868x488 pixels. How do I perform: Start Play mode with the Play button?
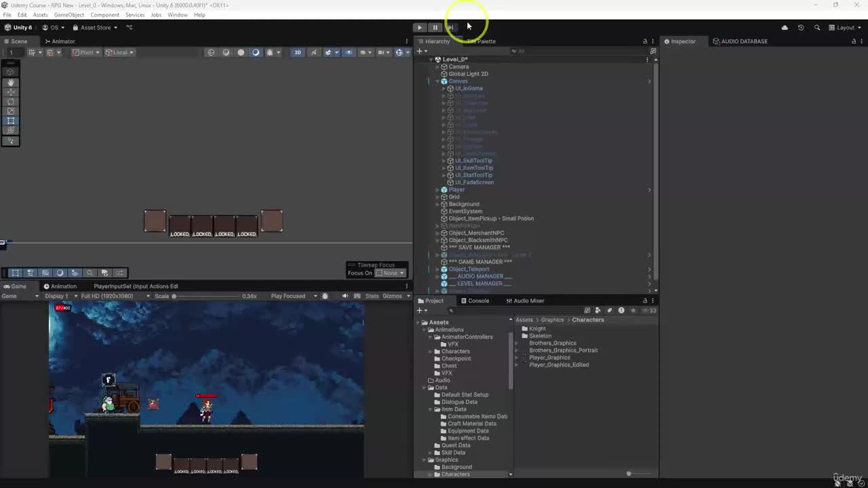pos(420,27)
